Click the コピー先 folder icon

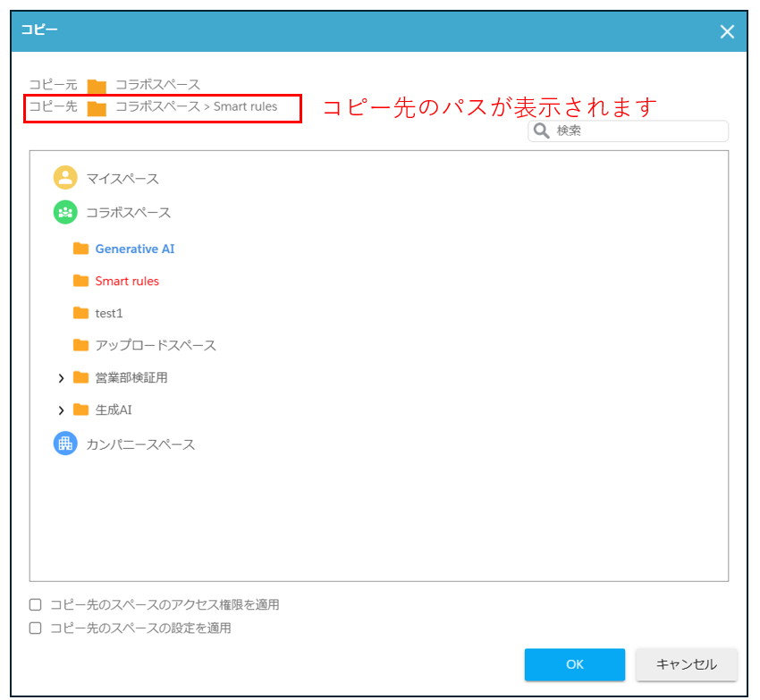click(x=97, y=108)
